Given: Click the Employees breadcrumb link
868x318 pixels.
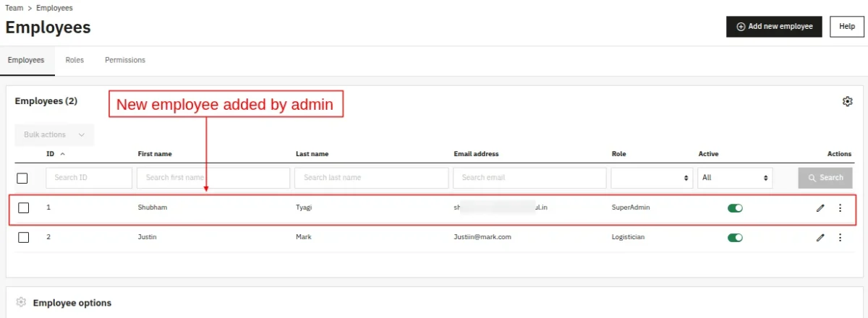Looking at the screenshot, I should click(x=54, y=8).
